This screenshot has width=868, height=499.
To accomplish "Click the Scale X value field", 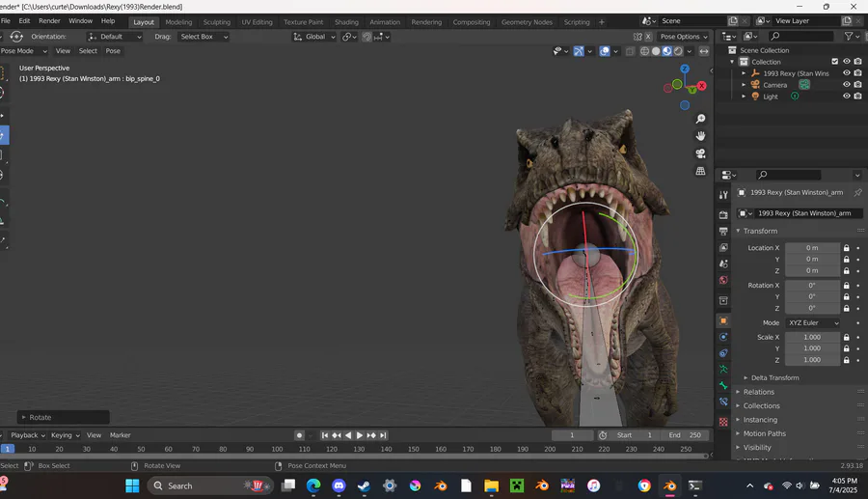I will 812,337.
